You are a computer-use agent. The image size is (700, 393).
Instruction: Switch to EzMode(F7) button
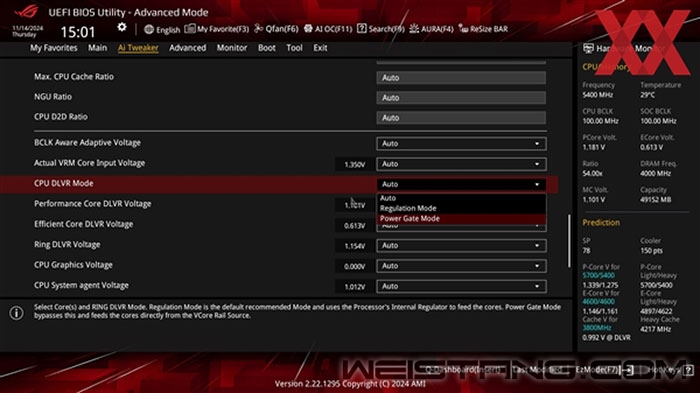pyautogui.click(x=604, y=370)
